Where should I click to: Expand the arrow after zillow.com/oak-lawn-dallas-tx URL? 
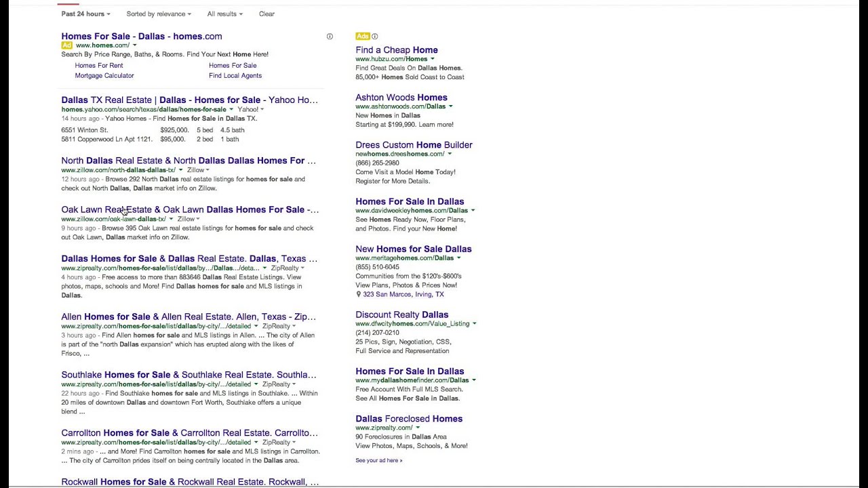pos(171,219)
